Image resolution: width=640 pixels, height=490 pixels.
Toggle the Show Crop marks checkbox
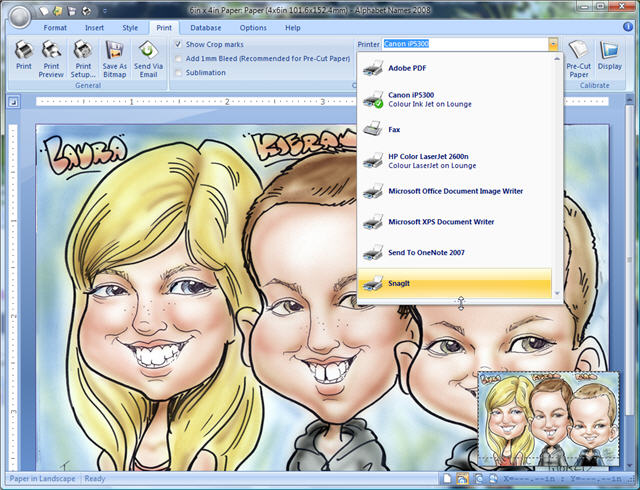click(x=178, y=45)
